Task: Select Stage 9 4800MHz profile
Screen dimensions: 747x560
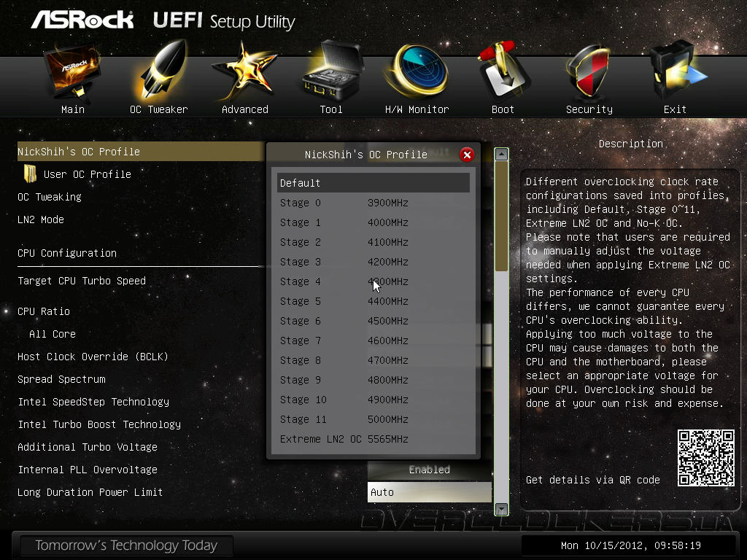Action: coord(373,380)
